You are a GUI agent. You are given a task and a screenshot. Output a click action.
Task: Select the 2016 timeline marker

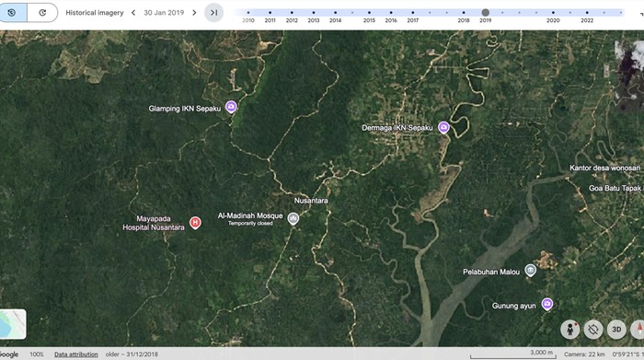tap(391, 13)
